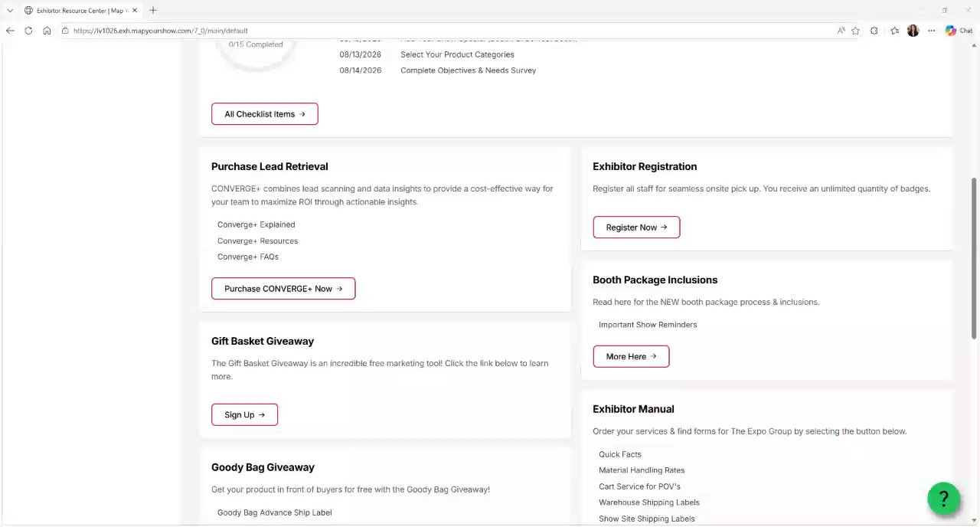The image size is (980, 527).
Task: Click the Booth Package Inclusions heading
Action: pos(655,280)
